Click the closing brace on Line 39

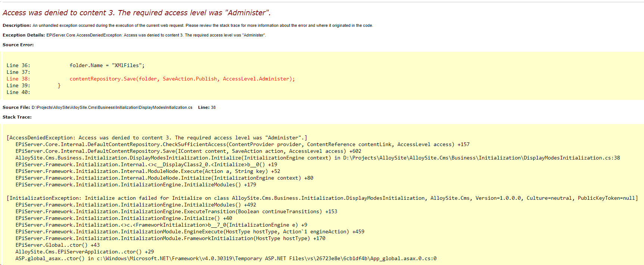click(x=59, y=85)
